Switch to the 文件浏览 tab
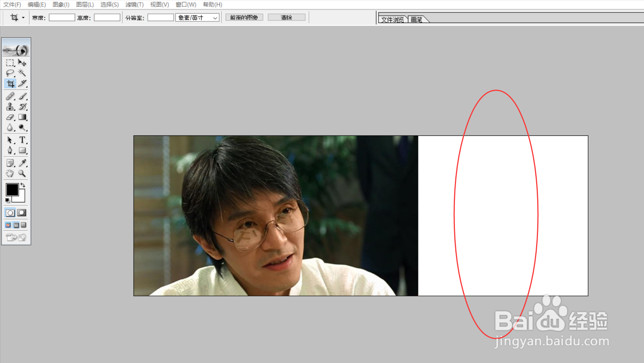The height and width of the screenshot is (363, 644). click(x=393, y=20)
